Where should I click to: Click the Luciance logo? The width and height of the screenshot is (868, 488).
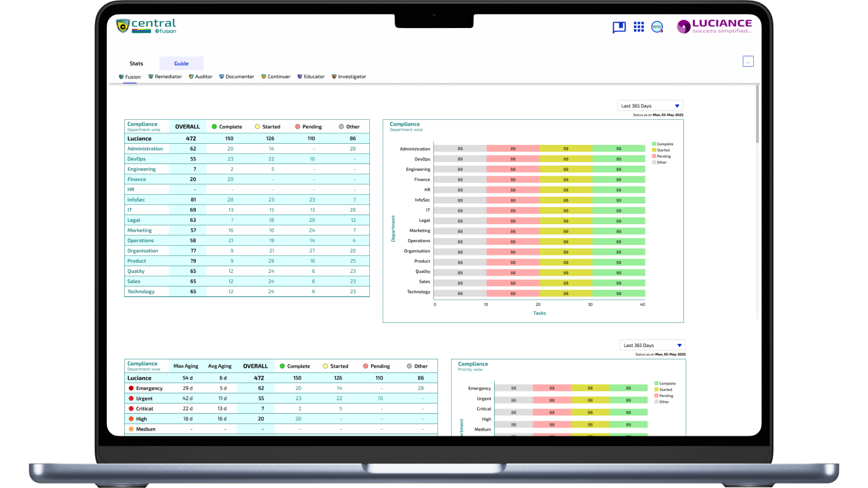pos(714,26)
